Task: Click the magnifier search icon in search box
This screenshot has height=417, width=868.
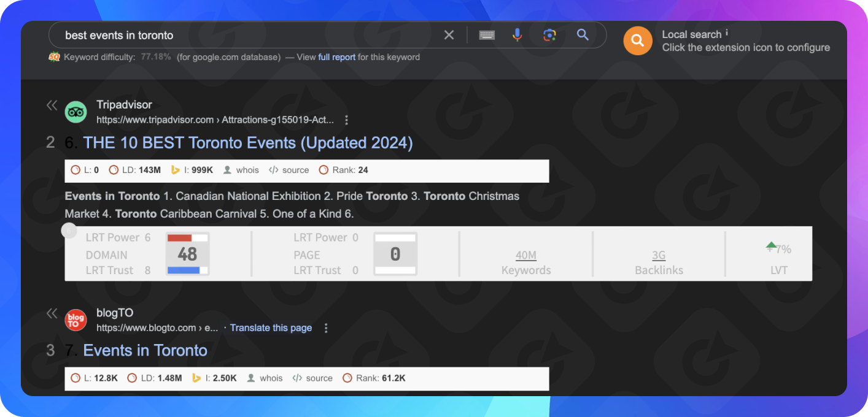Action: [583, 34]
